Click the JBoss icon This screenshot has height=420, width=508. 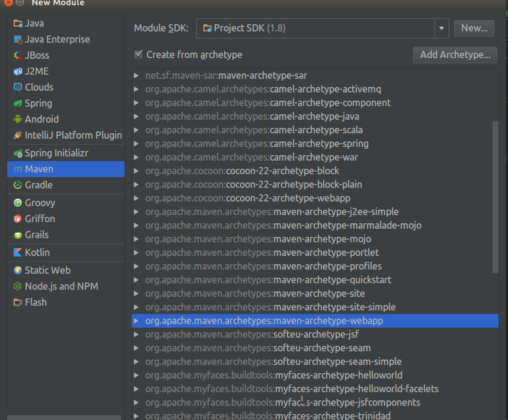click(18, 55)
